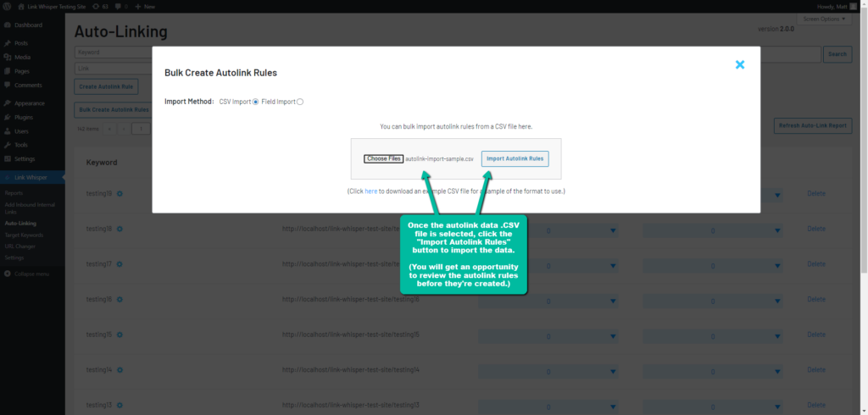Click the Import Autolink Rules button
This screenshot has height=415, width=868.
pyautogui.click(x=515, y=159)
